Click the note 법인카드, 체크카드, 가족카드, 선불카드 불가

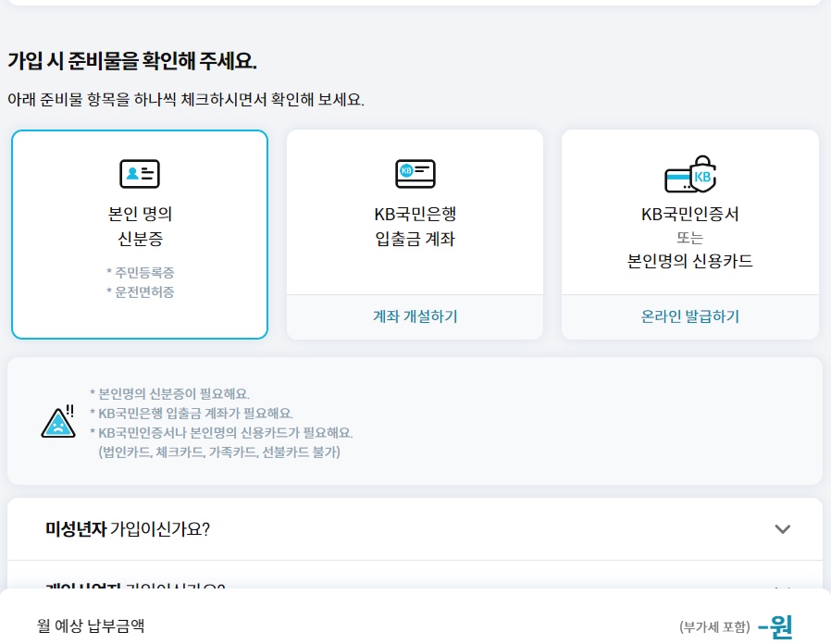click(219, 452)
